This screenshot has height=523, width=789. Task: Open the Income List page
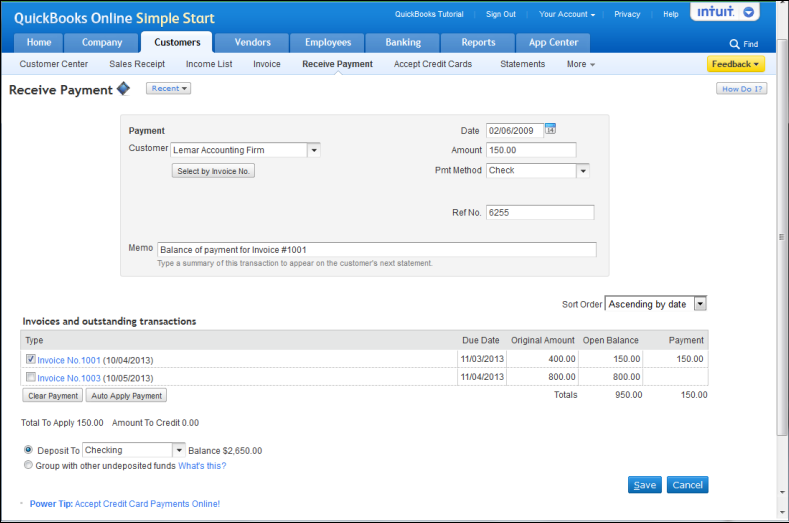coord(209,64)
